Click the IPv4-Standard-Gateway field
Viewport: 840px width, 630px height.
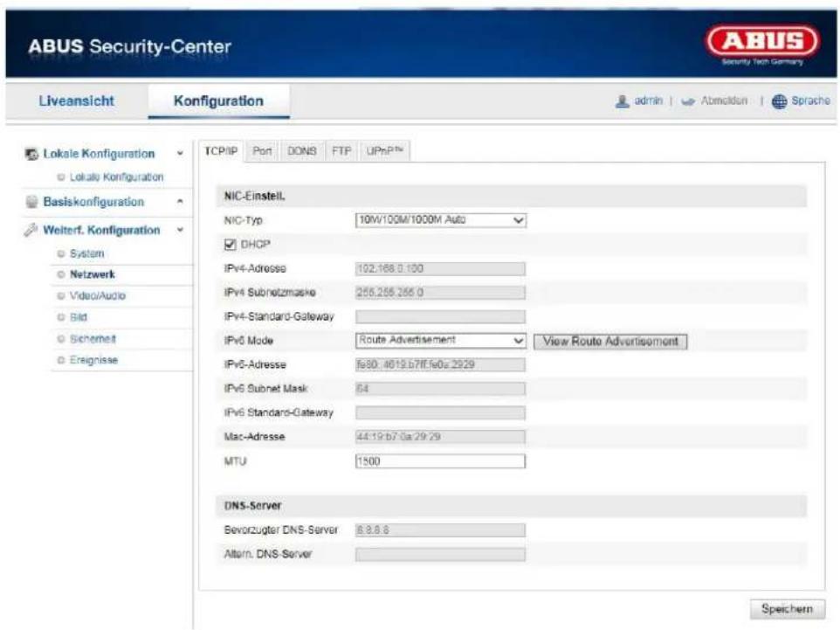point(440,317)
